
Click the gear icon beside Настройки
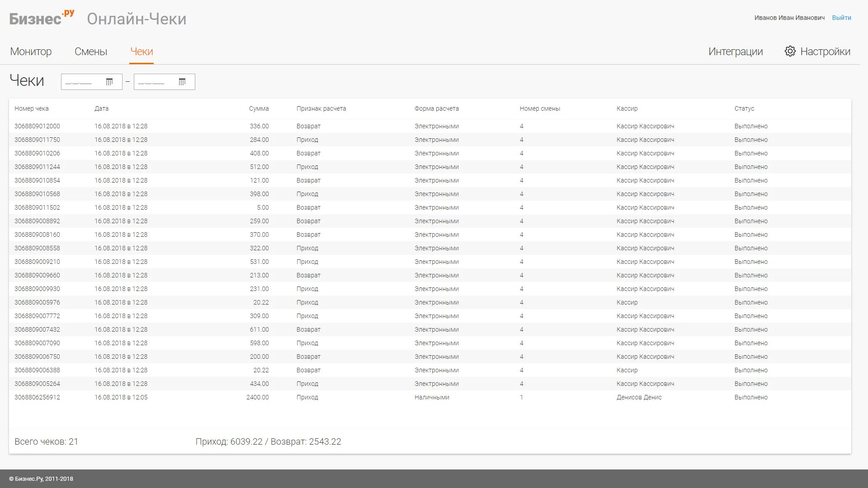click(x=790, y=51)
